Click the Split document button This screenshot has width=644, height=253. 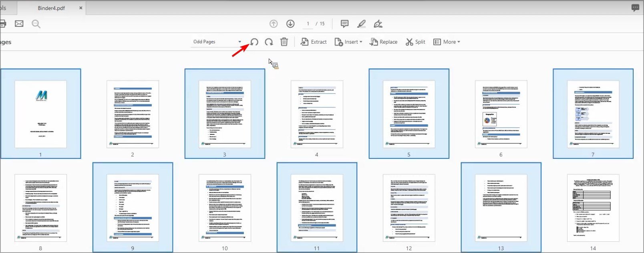[x=415, y=42]
